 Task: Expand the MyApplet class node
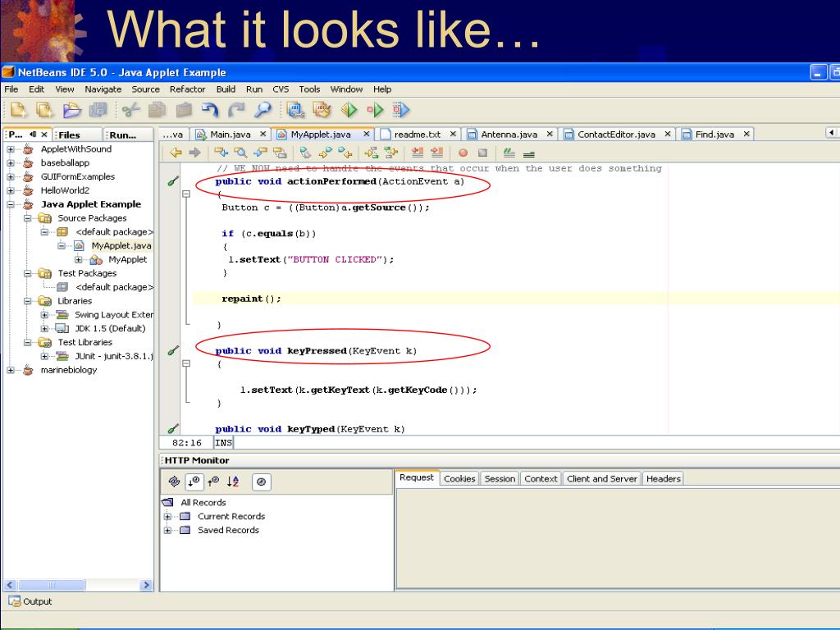[x=78, y=259]
